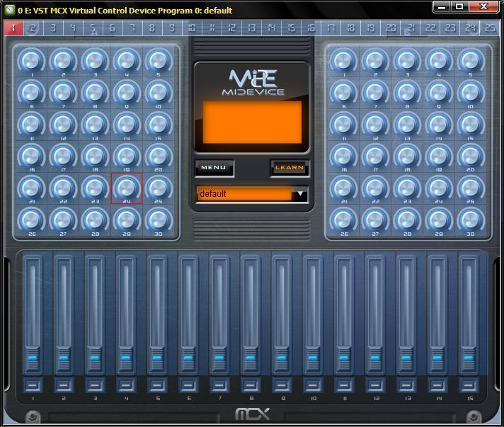Toggle the button under fader 10
The image size is (504, 427).
pos(313,385)
